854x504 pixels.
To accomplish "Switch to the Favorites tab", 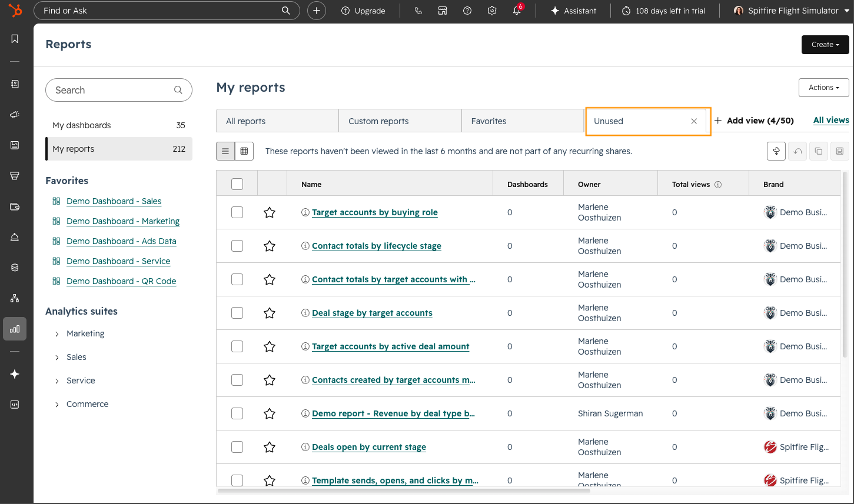I will (x=489, y=121).
